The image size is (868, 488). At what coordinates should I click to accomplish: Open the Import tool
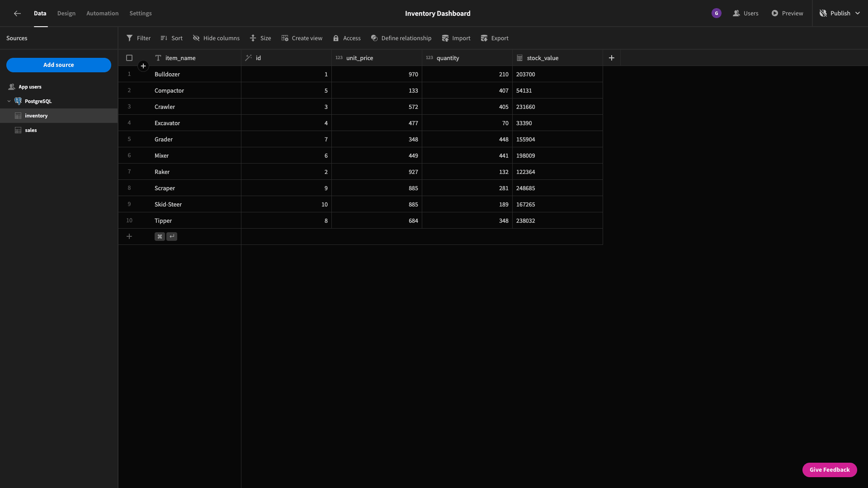(x=456, y=38)
